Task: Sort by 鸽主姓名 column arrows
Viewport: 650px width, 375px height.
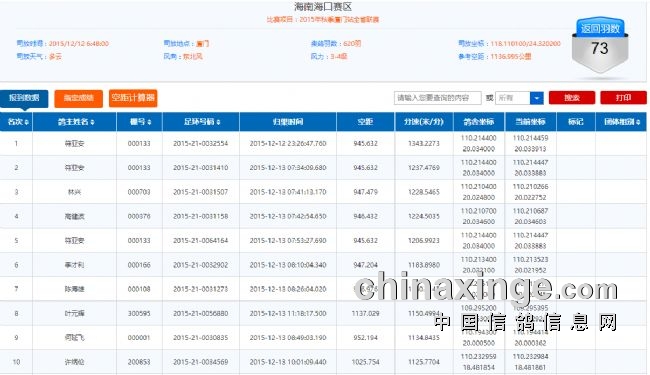Action: (x=92, y=122)
